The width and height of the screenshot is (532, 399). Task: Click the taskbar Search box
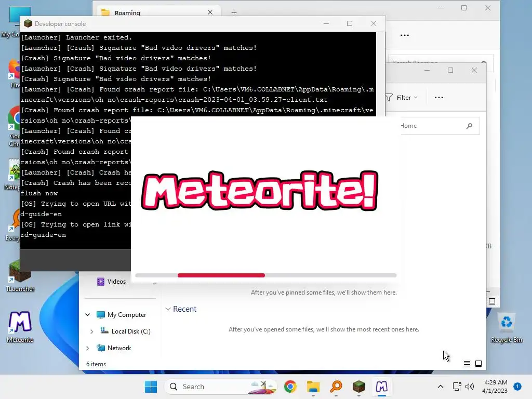220,387
